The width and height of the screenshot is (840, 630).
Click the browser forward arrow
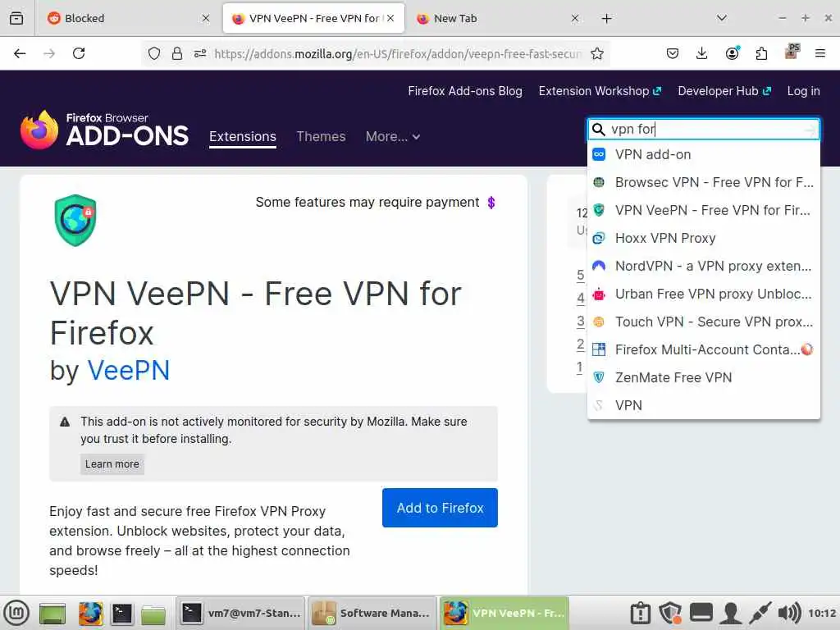coord(49,53)
